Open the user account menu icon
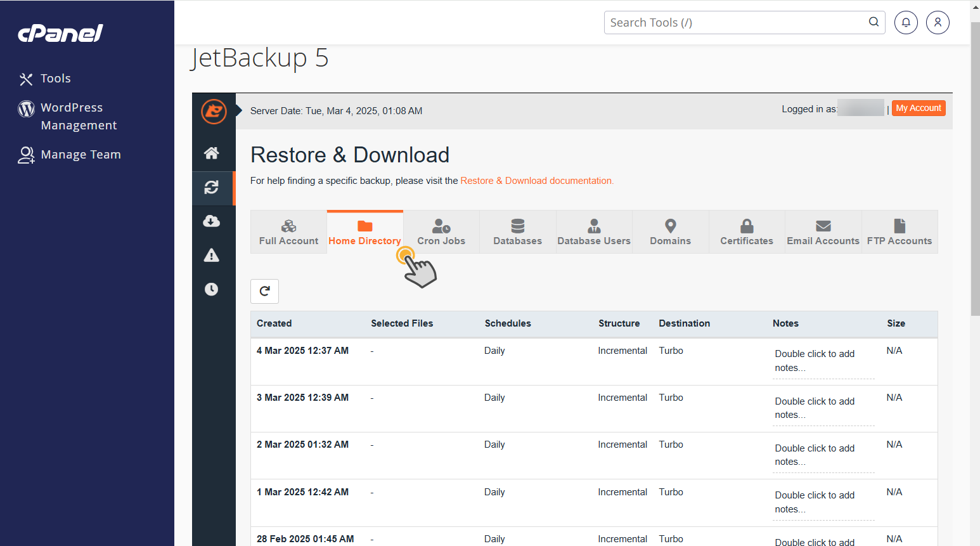This screenshot has height=546, width=980. tap(938, 23)
